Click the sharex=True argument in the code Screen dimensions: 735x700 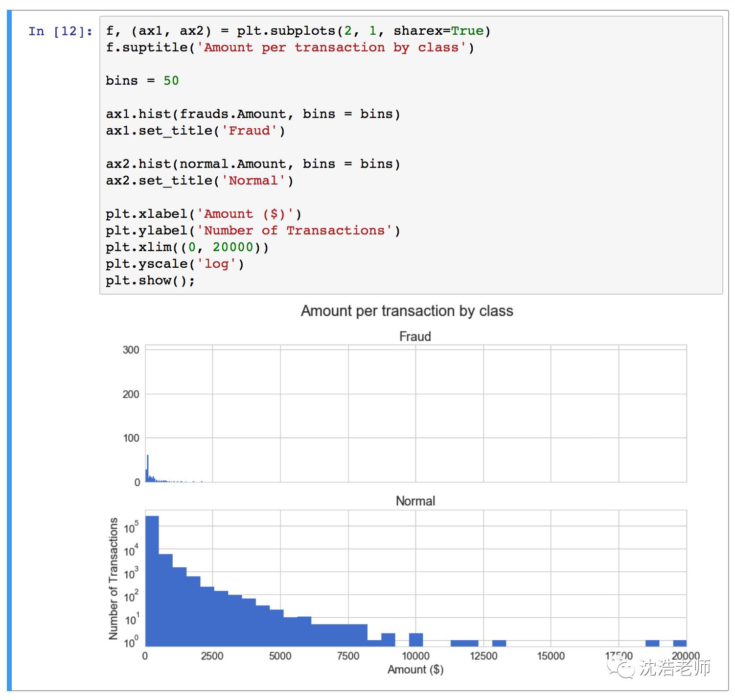point(438,31)
